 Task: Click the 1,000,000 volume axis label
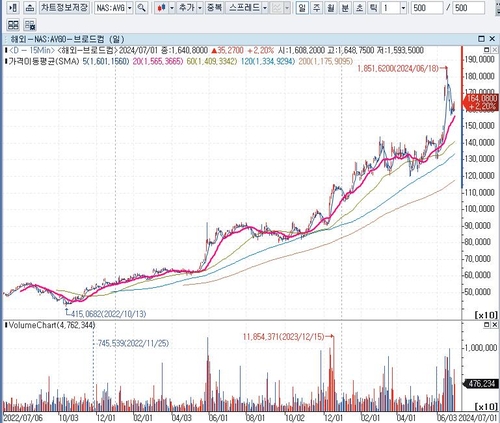(481, 348)
